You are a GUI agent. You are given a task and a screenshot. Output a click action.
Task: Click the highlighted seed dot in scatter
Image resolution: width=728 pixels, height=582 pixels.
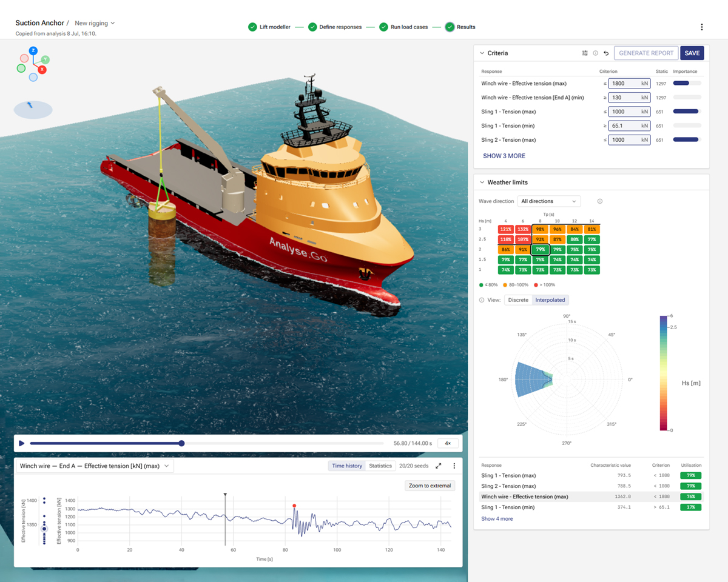44,529
